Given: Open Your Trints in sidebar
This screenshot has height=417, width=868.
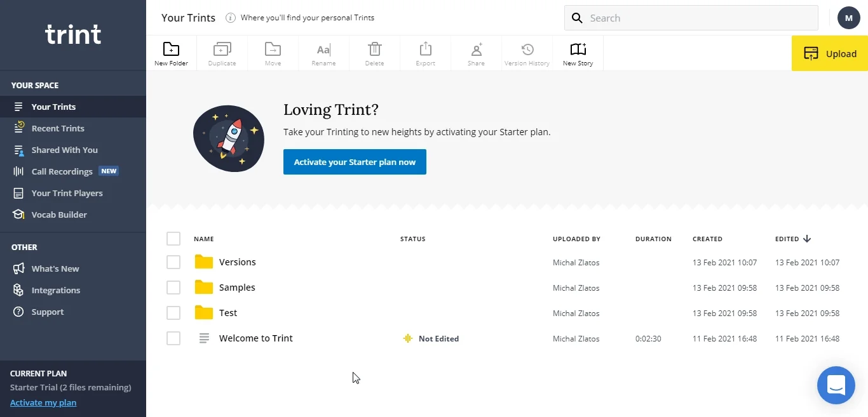Looking at the screenshot, I should (73, 107).
